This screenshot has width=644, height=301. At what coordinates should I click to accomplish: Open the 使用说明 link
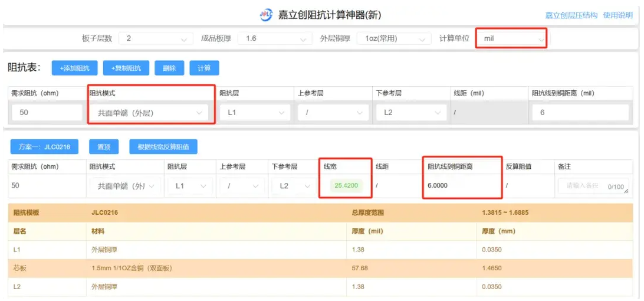click(617, 15)
